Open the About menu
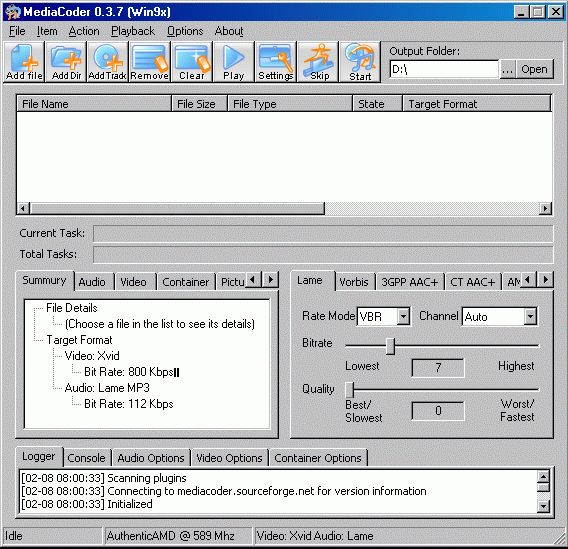 click(229, 31)
